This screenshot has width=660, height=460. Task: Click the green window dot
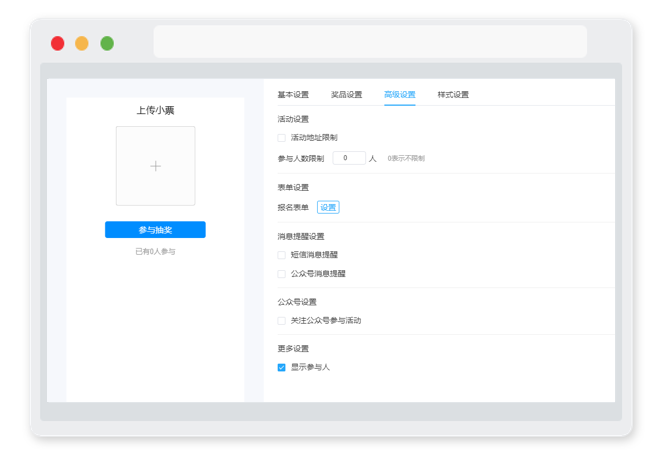107,43
